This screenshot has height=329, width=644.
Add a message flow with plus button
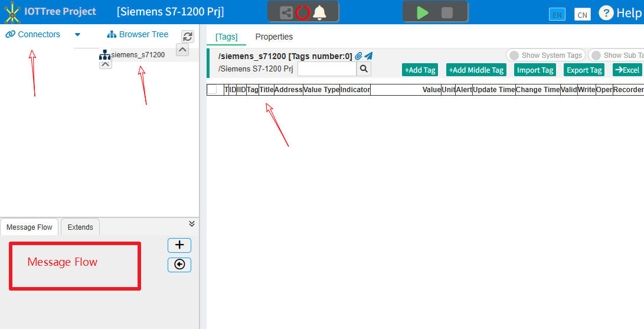tap(179, 245)
